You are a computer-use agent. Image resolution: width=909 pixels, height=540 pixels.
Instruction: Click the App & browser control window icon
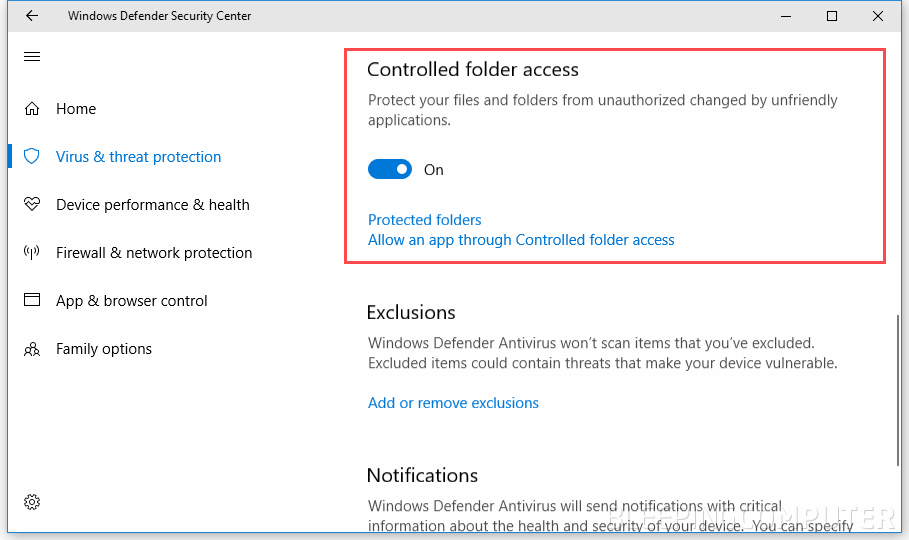point(32,301)
